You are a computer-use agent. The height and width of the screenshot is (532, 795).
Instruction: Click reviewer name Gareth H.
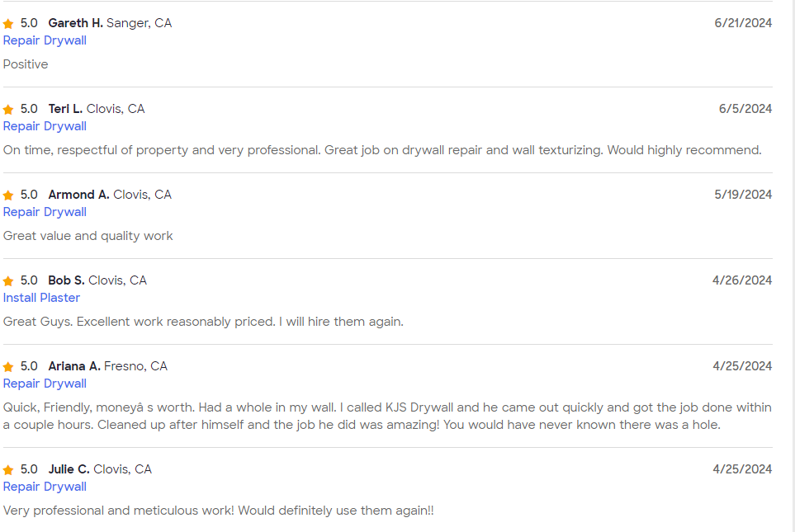pos(75,23)
